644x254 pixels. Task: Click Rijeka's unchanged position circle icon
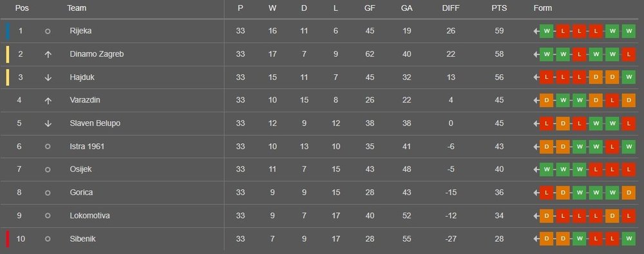[x=48, y=31]
